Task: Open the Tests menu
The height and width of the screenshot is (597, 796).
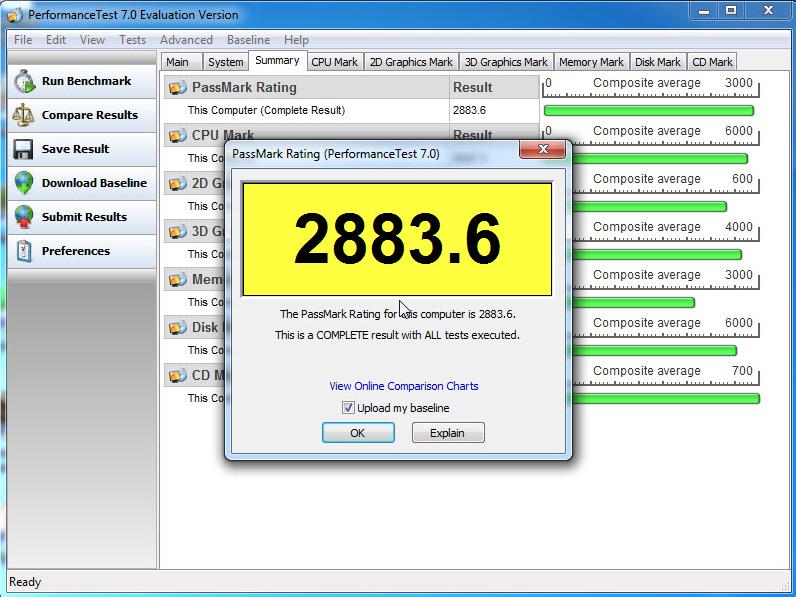Action: pyautogui.click(x=132, y=40)
